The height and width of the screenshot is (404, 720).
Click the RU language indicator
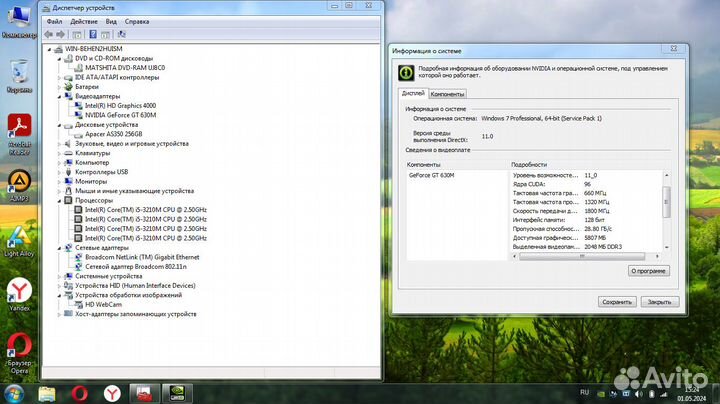[584, 393]
